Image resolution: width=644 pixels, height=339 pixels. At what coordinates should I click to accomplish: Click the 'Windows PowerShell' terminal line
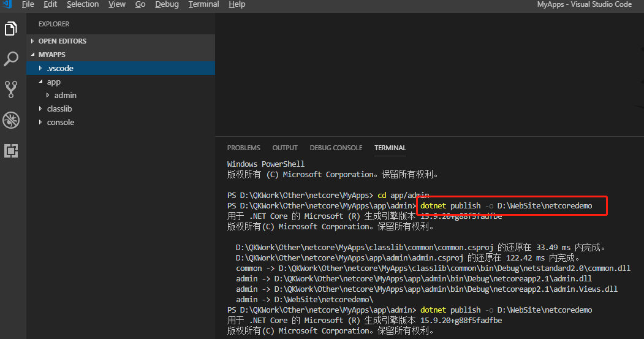266,164
